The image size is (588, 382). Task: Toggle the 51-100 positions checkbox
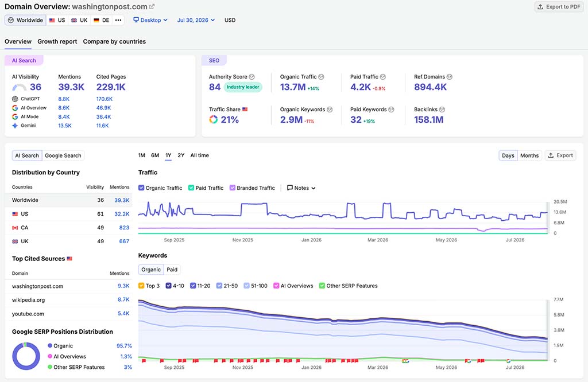247,286
